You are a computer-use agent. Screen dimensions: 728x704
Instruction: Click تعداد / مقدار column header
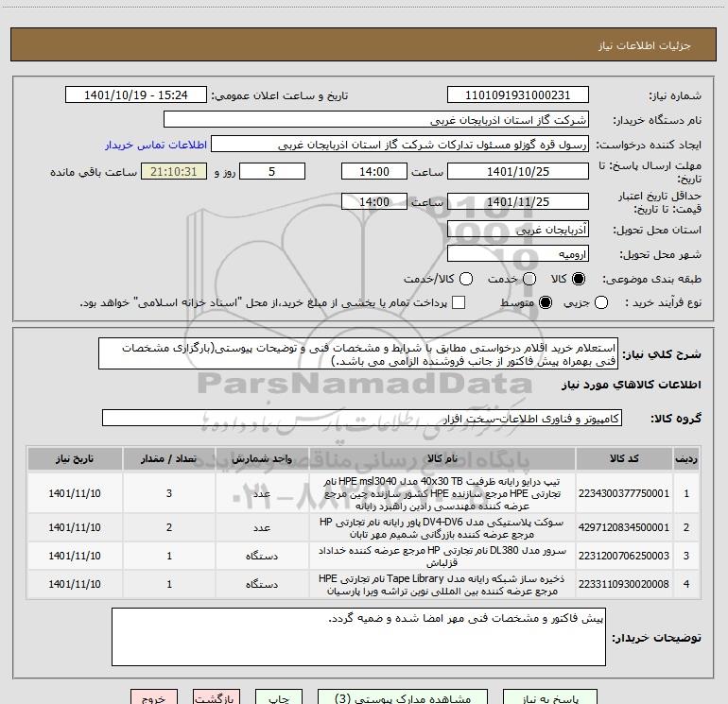(x=169, y=458)
